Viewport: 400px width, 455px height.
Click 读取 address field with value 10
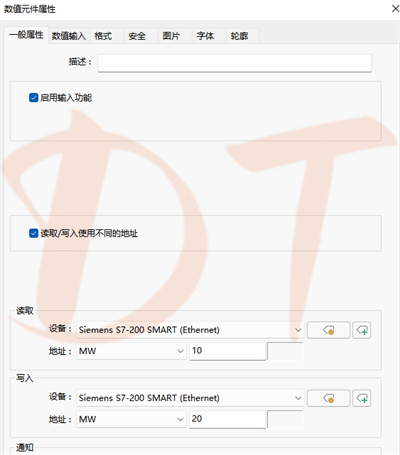click(x=228, y=351)
